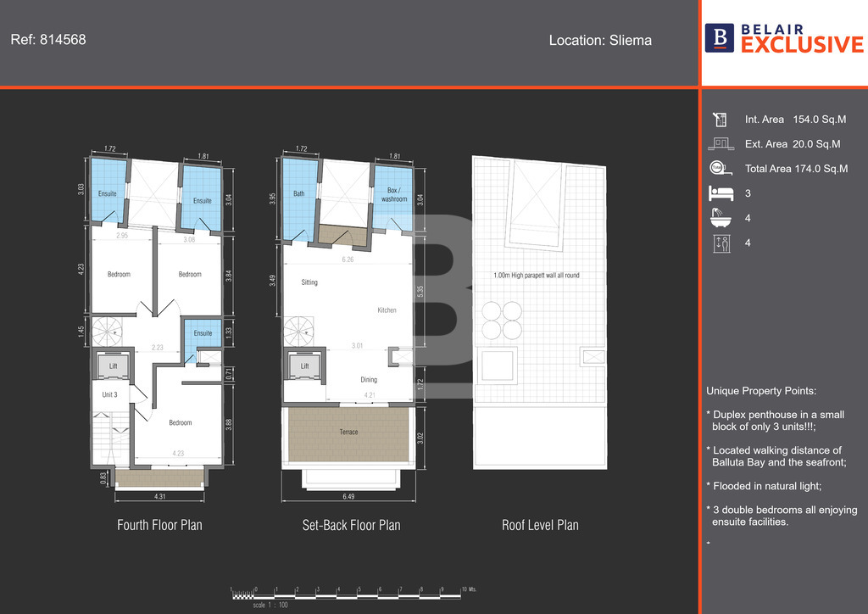Click the BELAIR EXCLUSIVE brand text
868x614 pixels.
pyautogui.click(x=801, y=39)
